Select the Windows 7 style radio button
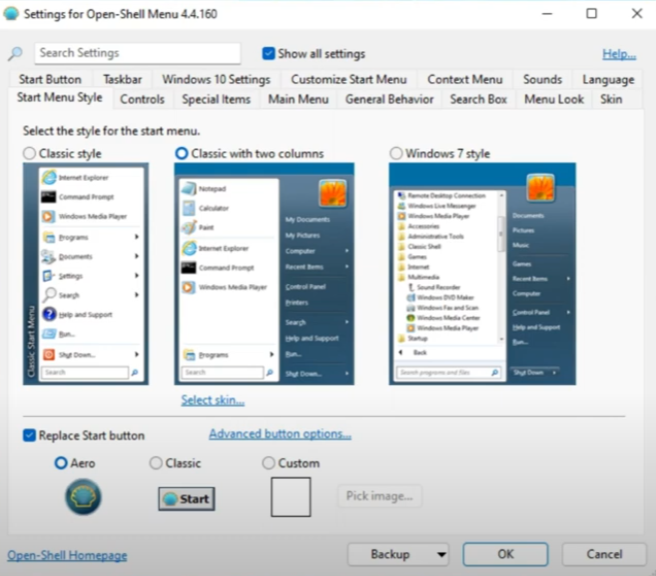 click(396, 154)
